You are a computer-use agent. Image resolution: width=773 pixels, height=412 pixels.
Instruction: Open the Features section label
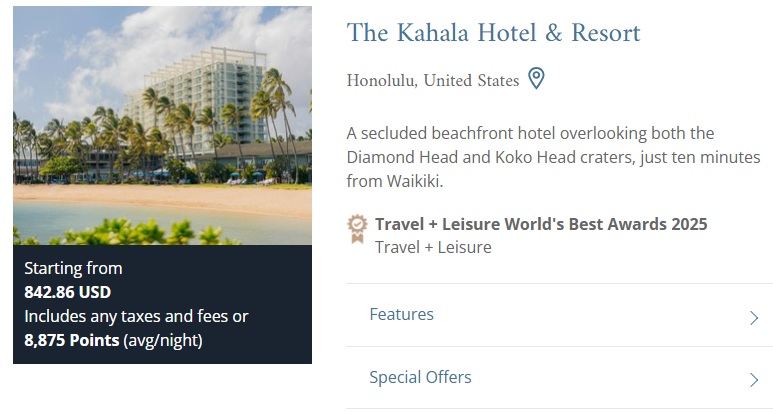click(x=401, y=314)
